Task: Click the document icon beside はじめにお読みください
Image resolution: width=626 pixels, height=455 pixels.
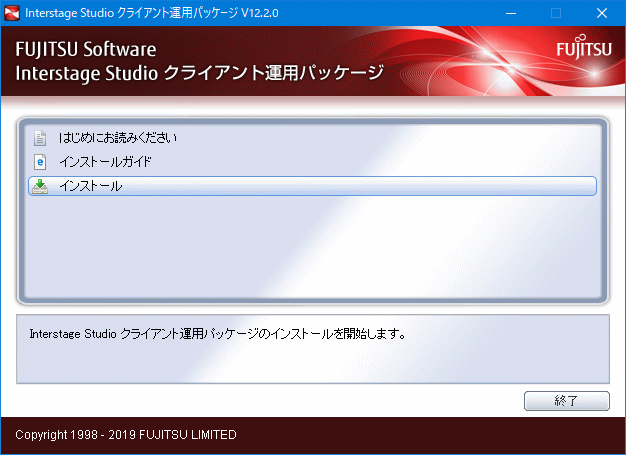Action: 40,138
